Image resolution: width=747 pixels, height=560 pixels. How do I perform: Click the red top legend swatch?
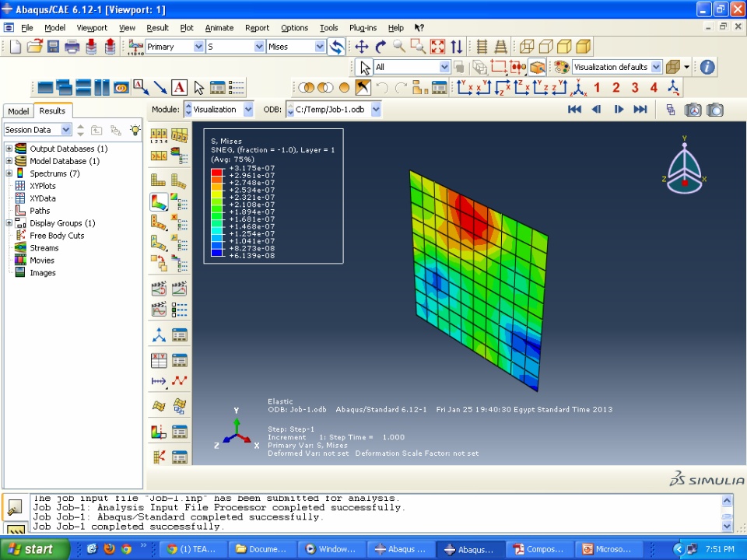pos(217,172)
